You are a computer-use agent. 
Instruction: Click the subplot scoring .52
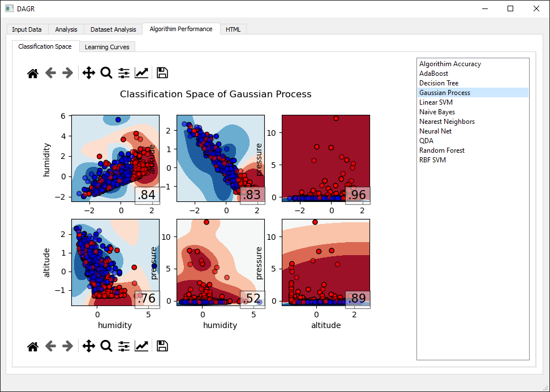pyautogui.click(x=221, y=262)
